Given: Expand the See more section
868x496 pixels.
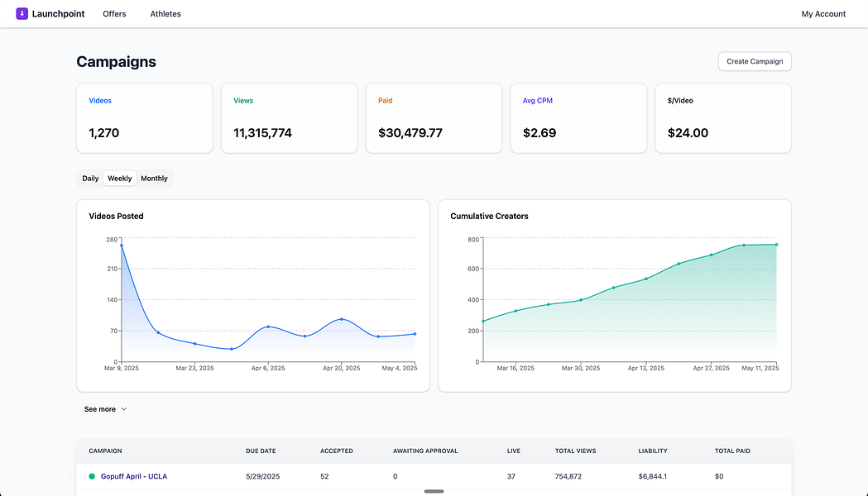Looking at the screenshot, I should [99, 408].
